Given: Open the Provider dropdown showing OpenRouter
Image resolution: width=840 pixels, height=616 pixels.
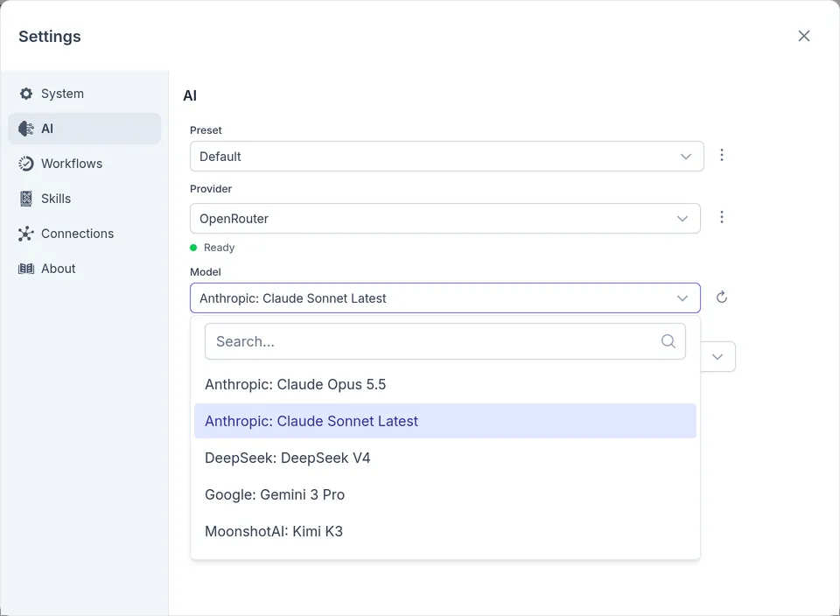Looking at the screenshot, I should pyautogui.click(x=445, y=219).
